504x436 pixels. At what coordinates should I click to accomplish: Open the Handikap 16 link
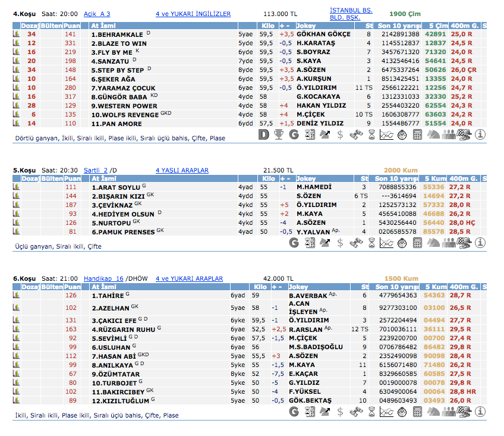click(x=103, y=278)
